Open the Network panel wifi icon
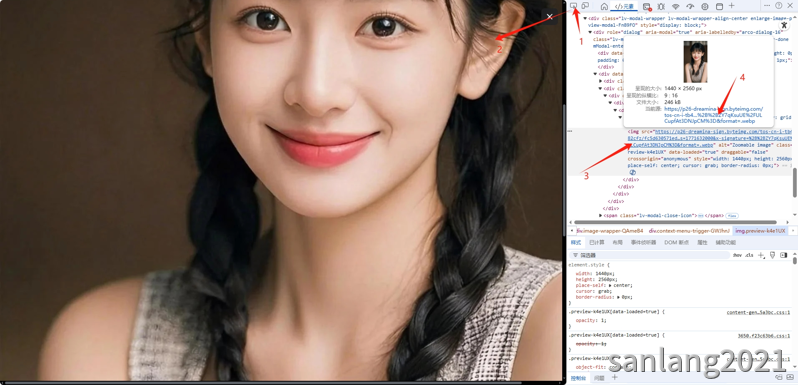 tap(675, 6)
